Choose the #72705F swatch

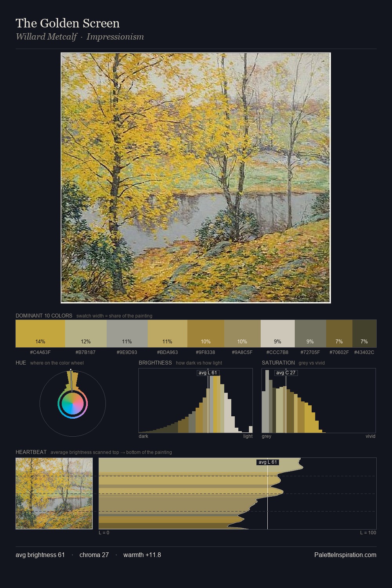310,334
